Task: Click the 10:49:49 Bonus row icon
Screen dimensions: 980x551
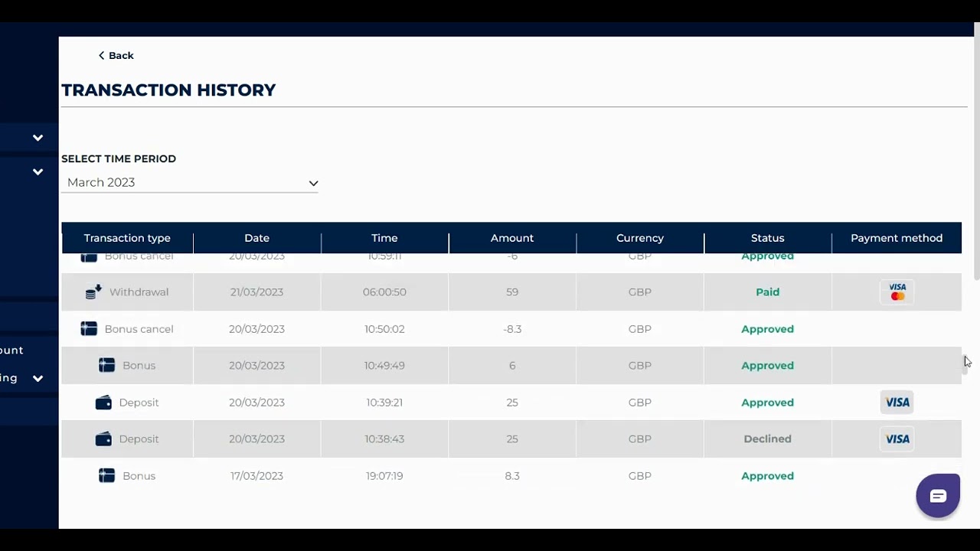Action: coord(106,366)
